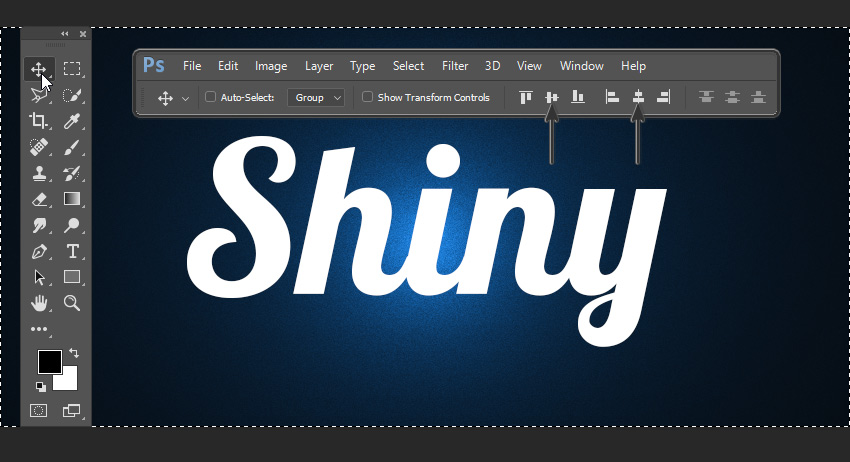
Task: Open the Layer menu
Action: tap(319, 66)
